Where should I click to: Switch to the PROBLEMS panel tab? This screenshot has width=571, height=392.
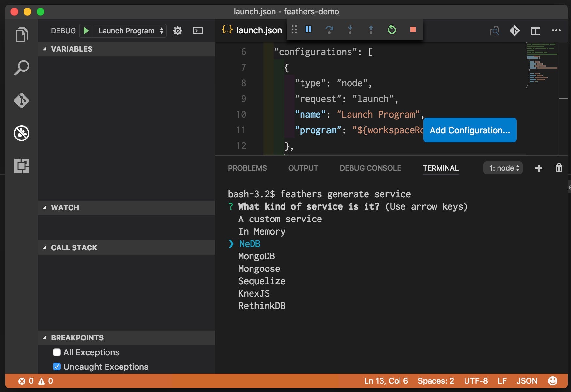click(247, 168)
